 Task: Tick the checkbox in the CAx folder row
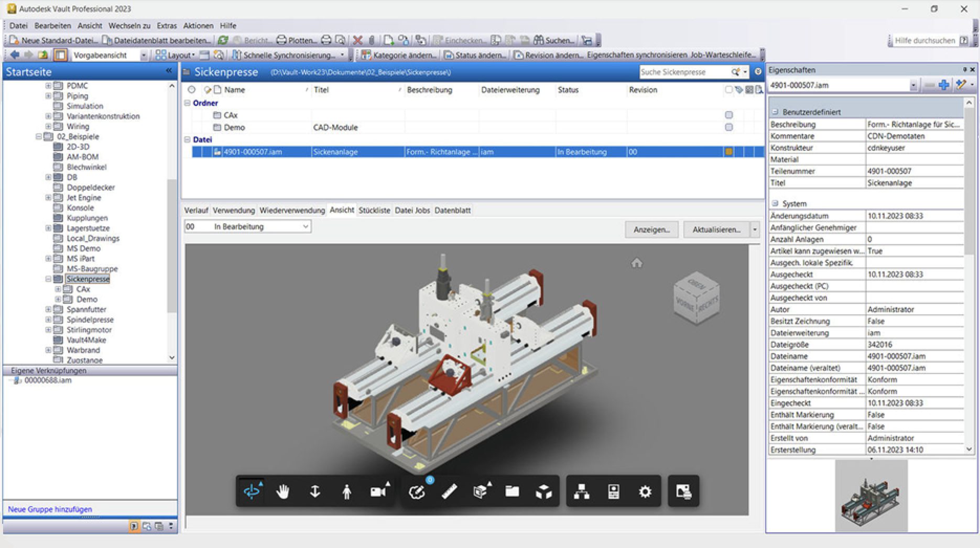(x=728, y=115)
